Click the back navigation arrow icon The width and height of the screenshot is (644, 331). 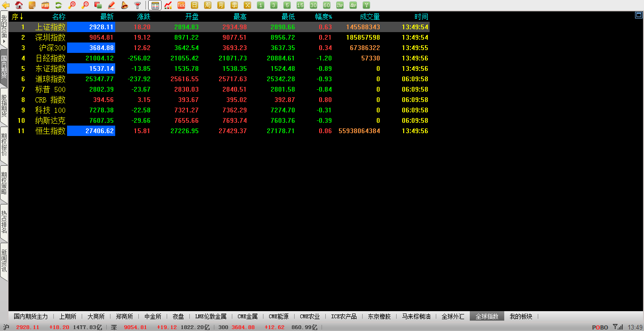point(6,5)
